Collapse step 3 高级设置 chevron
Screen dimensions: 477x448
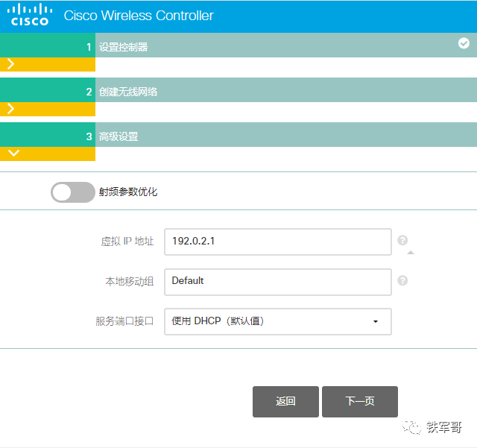(x=14, y=153)
